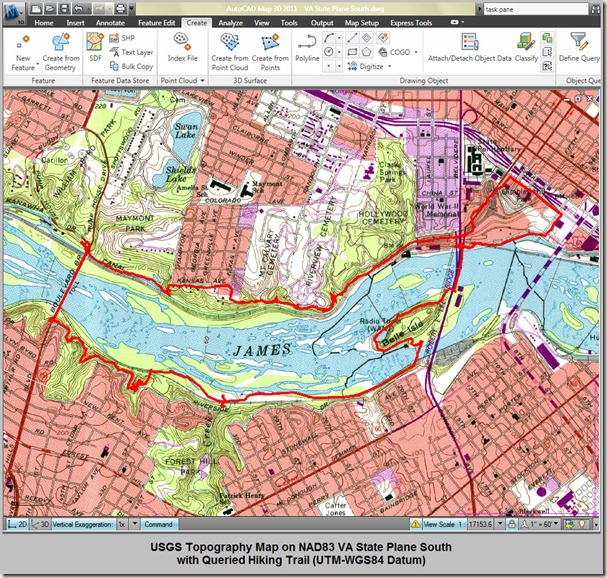Viewport: 607px width, 578px height.
Task: Open the Tools ribbon tab
Action: (x=289, y=23)
